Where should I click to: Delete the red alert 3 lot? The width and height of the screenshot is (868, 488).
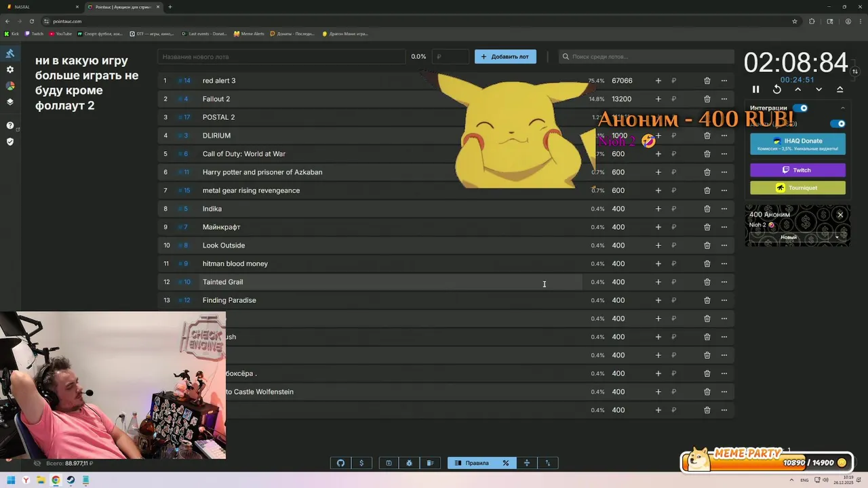[x=707, y=81]
